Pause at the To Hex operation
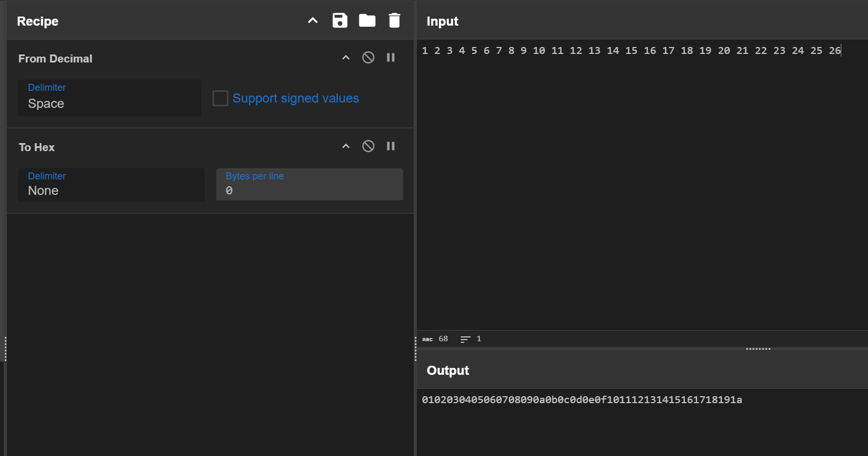Image resolution: width=868 pixels, height=456 pixels. pyautogui.click(x=391, y=146)
